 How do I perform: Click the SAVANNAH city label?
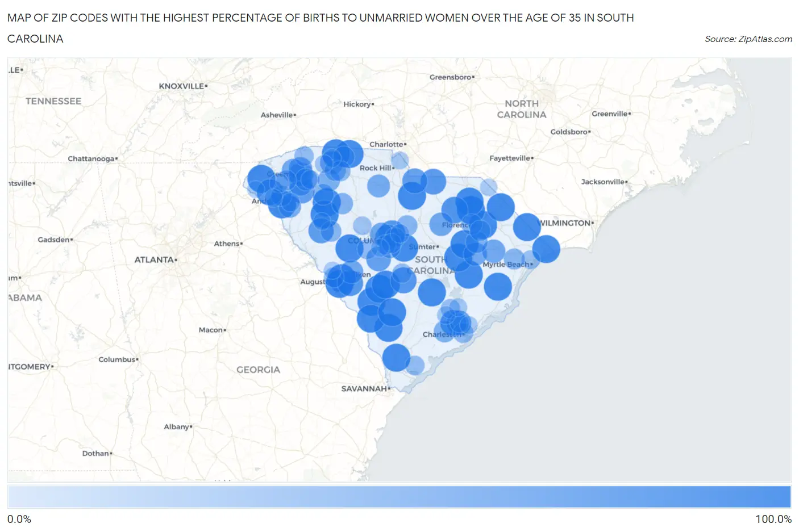click(x=364, y=389)
